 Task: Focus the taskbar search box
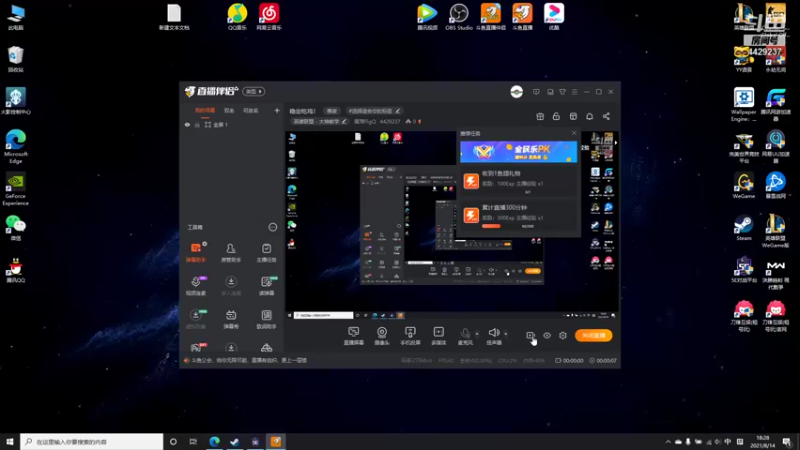92,441
